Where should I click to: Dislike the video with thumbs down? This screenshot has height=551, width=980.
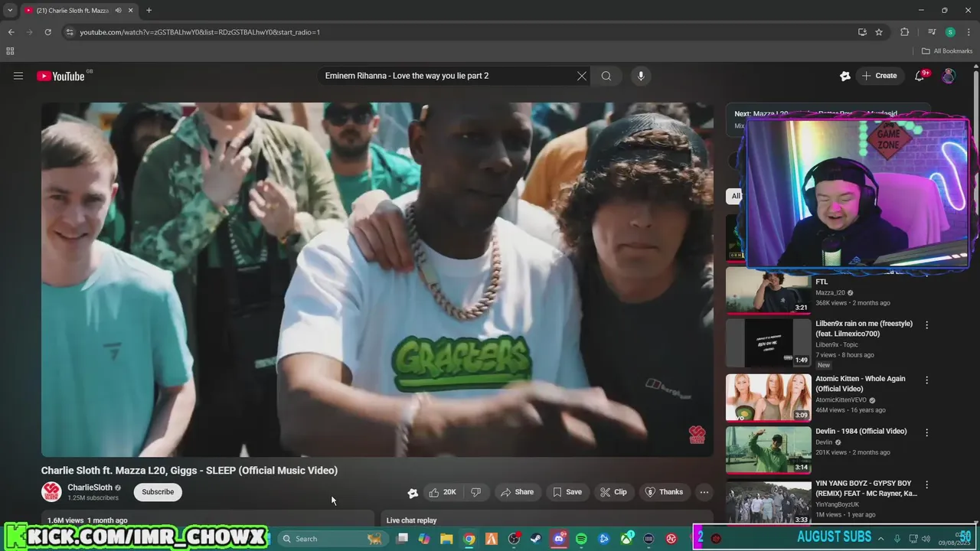(x=475, y=492)
